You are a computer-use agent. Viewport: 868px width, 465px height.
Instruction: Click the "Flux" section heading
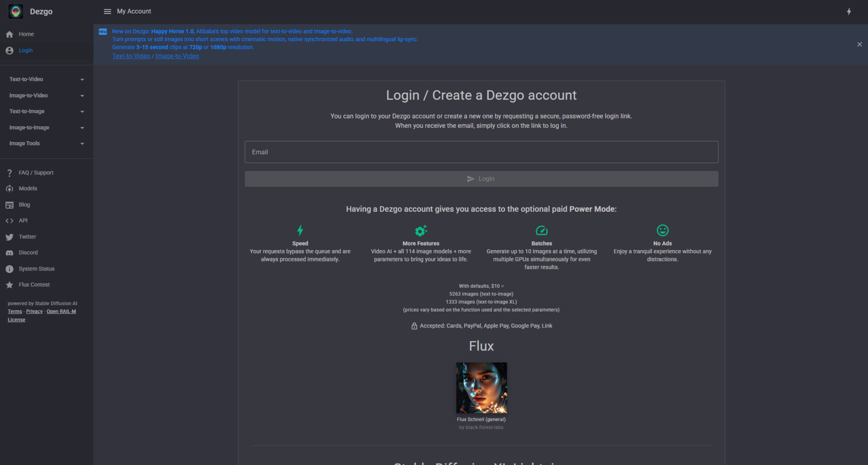pyautogui.click(x=481, y=346)
